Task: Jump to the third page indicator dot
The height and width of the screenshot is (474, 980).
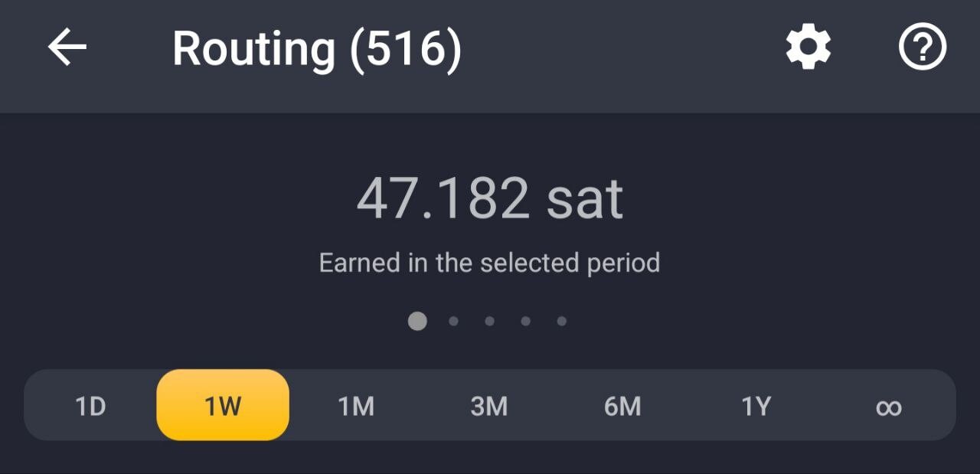Action: coord(489,322)
